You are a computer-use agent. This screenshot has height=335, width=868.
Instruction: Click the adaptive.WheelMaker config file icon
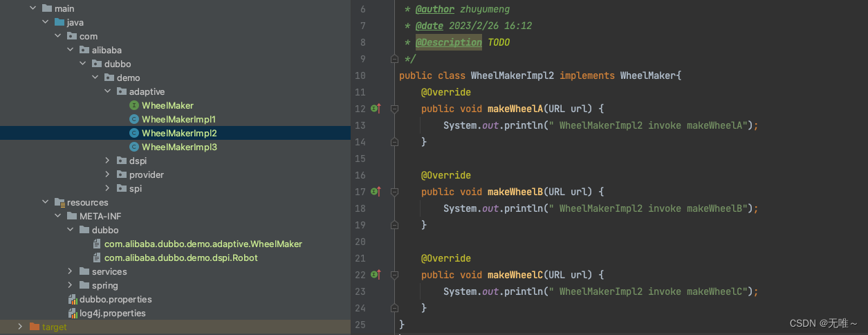tap(97, 244)
